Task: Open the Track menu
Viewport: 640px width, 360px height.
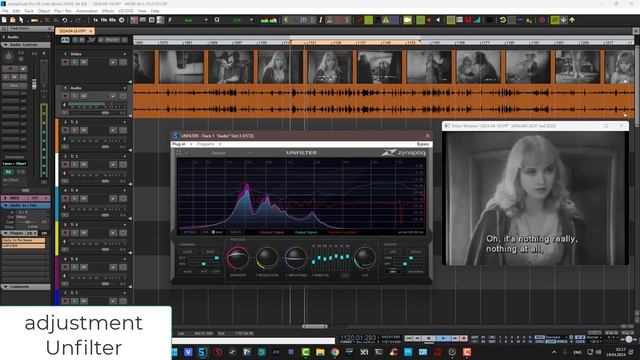Action: tap(29, 11)
